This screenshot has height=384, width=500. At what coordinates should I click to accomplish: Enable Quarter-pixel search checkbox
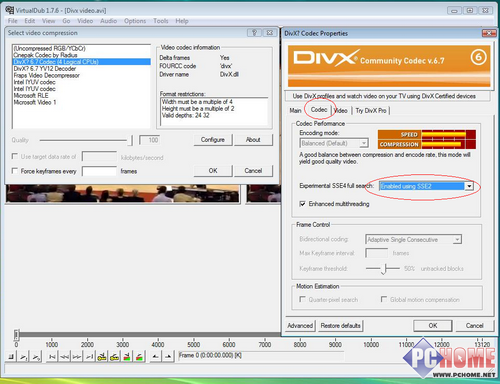tap(302, 299)
